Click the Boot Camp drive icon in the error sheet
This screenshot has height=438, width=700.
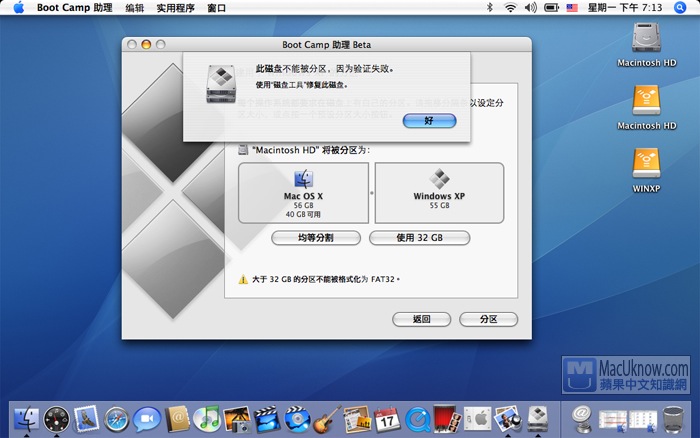(221, 83)
